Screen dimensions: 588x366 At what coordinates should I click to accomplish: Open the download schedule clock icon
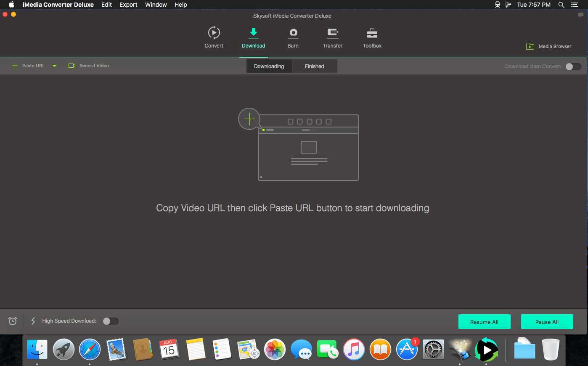13,321
